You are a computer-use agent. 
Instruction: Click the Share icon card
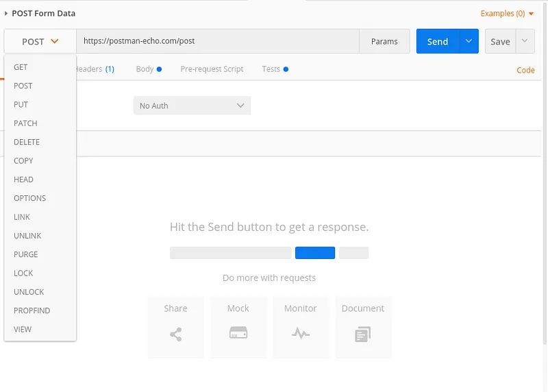pyautogui.click(x=176, y=327)
